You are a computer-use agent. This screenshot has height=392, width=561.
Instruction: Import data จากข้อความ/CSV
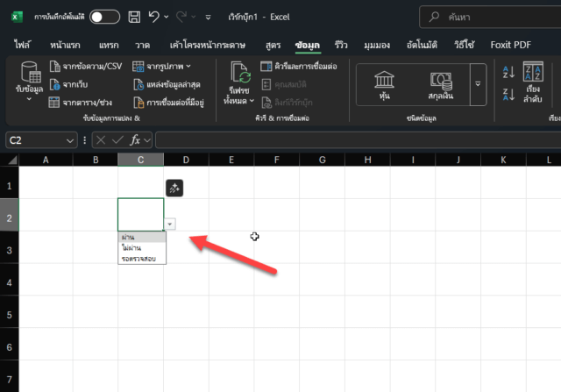point(86,67)
